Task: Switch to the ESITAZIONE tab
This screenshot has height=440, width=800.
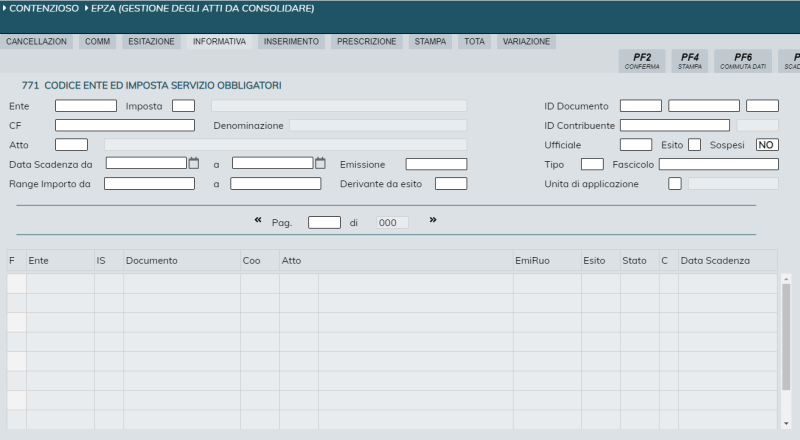Action: [x=152, y=42]
